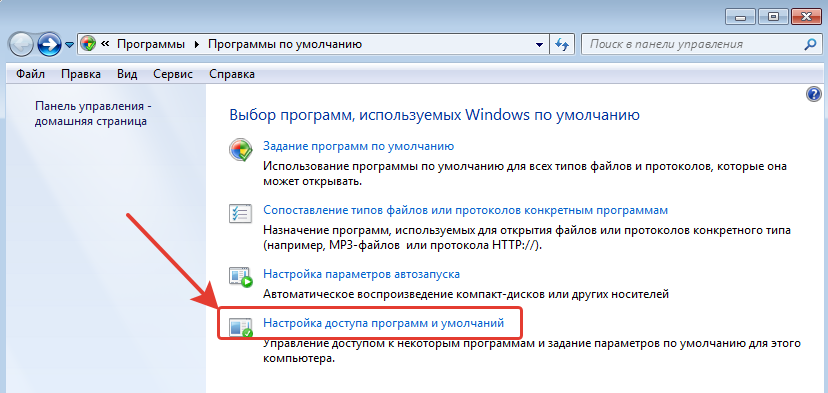This screenshot has height=393, width=828.
Task: Open Настройка доступа программ и умолчаний link
Action: pos(383,322)
